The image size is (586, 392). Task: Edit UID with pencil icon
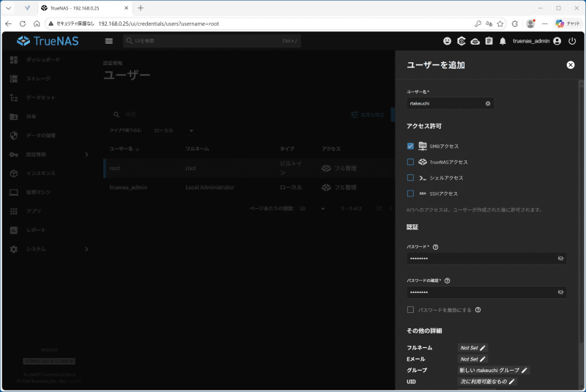pyautogui.click(x=512, y=382)
